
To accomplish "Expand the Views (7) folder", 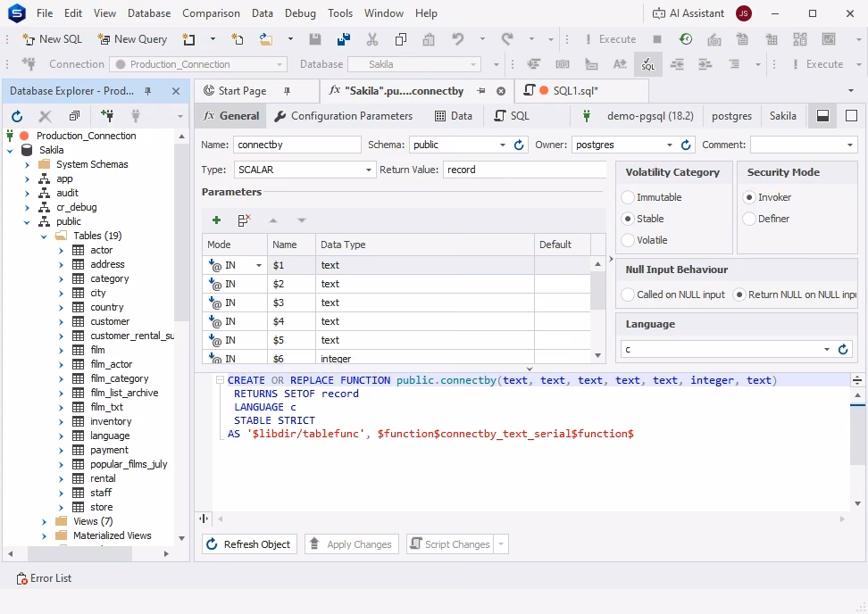I will click(44, 521).
